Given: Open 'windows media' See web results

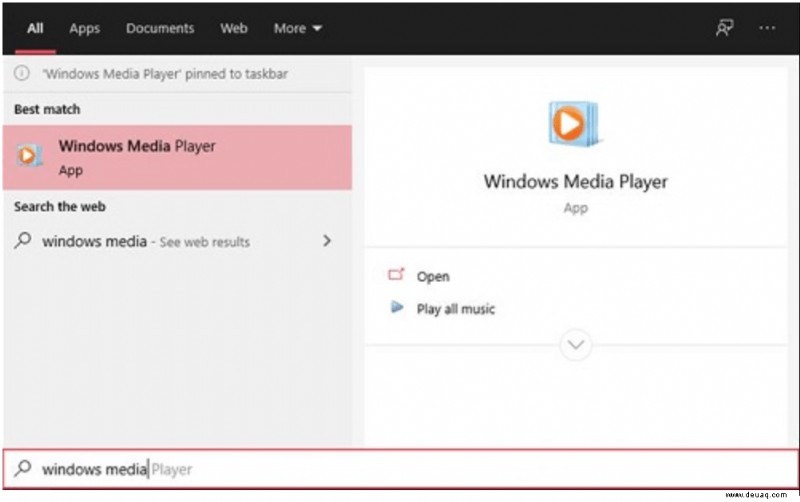Looking at the screenshot, I should coord(177,241).
